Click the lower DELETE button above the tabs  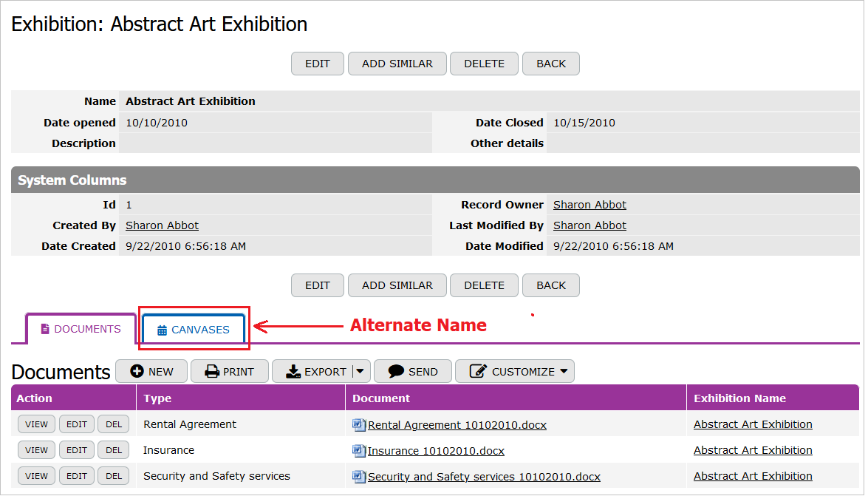pyautogui.click(x=484, y=285)
